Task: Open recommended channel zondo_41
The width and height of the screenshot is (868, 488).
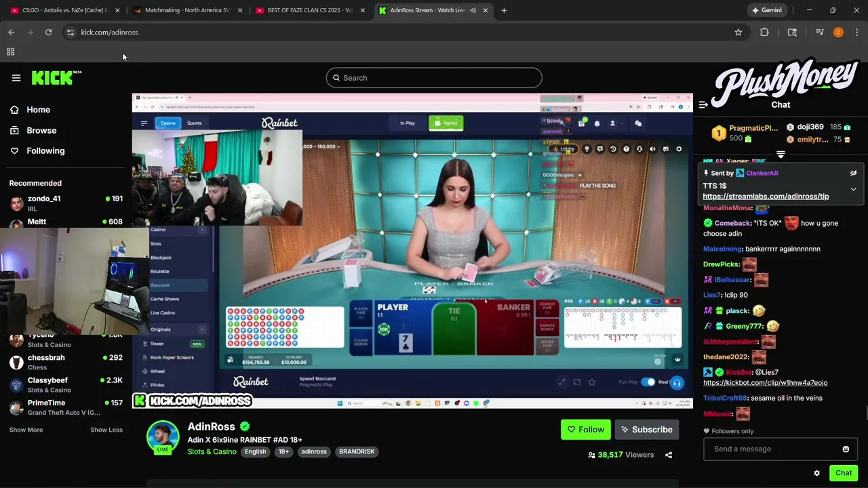Action: [66, 203]
